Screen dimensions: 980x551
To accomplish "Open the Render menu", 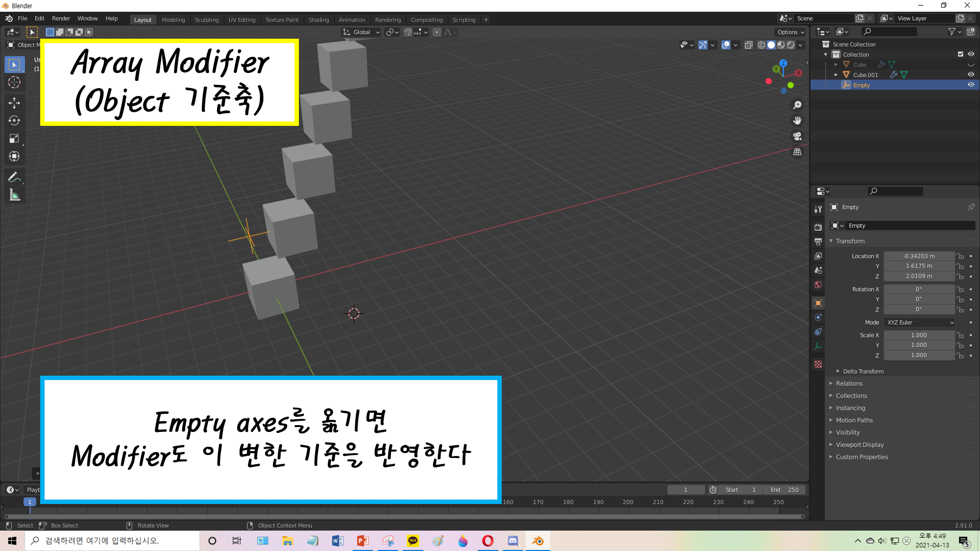I will tap(61, 19).
